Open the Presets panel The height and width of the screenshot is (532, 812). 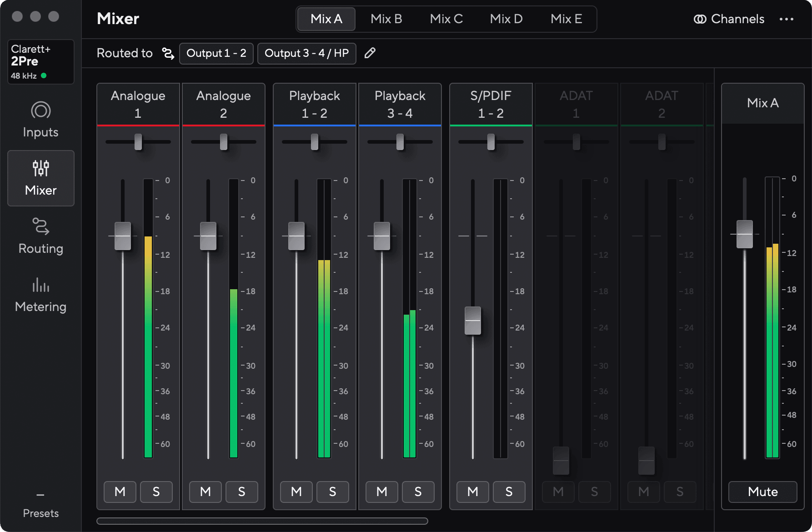tap(40, 506)
